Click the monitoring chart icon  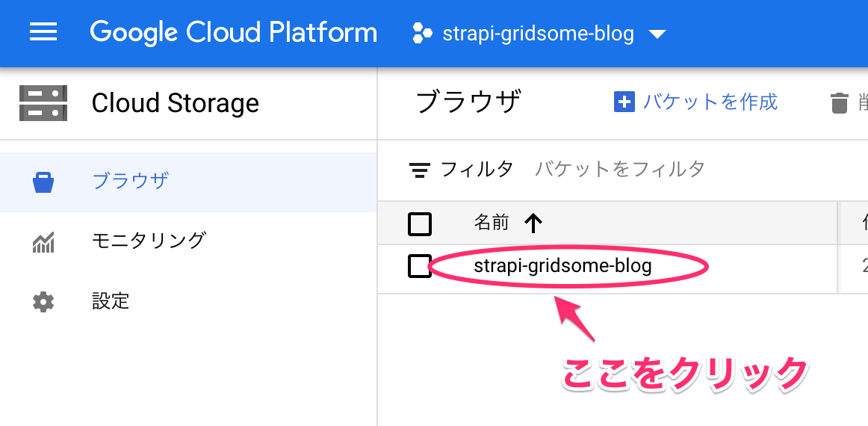[43, 242]
